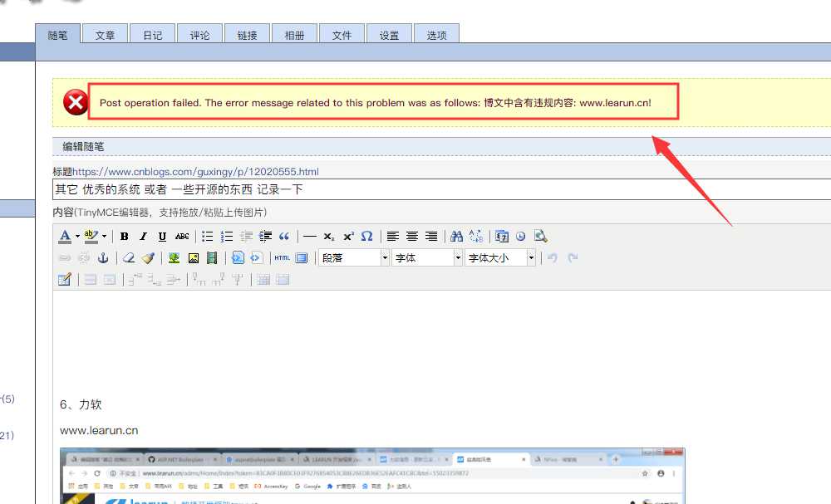Switch to 相册 tab
831x504 pixels.
pos(295,35)
